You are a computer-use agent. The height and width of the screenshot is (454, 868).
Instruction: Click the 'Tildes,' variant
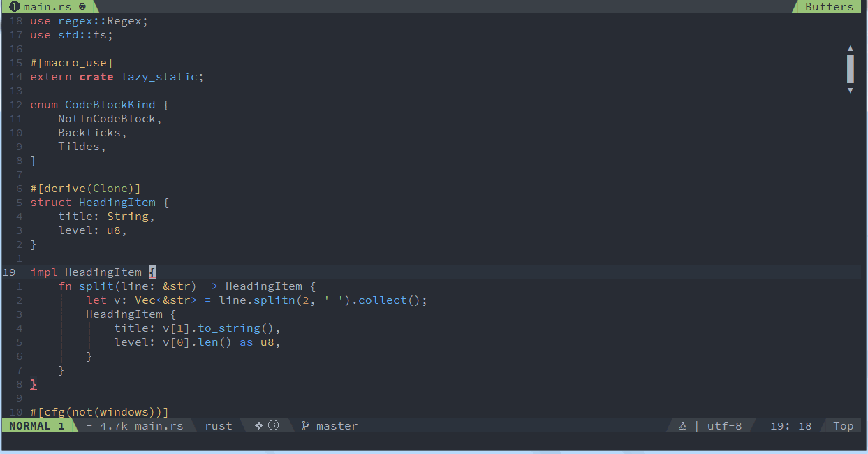(82, 147)
